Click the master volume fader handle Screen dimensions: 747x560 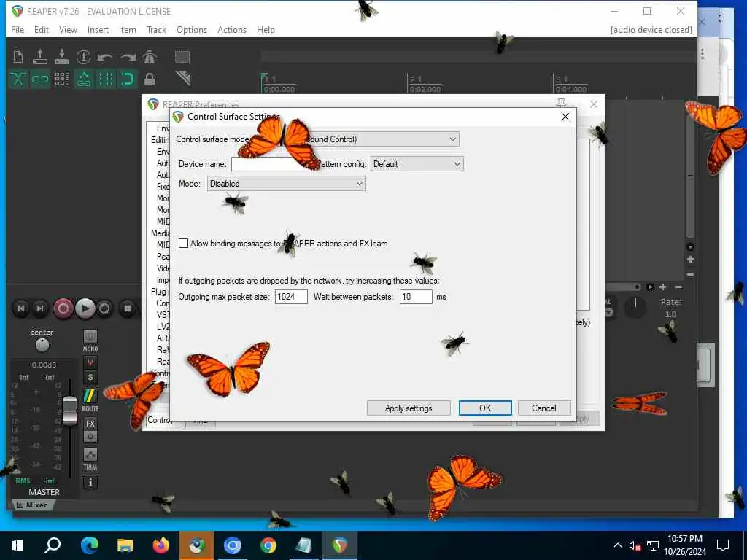click(70, 410)
